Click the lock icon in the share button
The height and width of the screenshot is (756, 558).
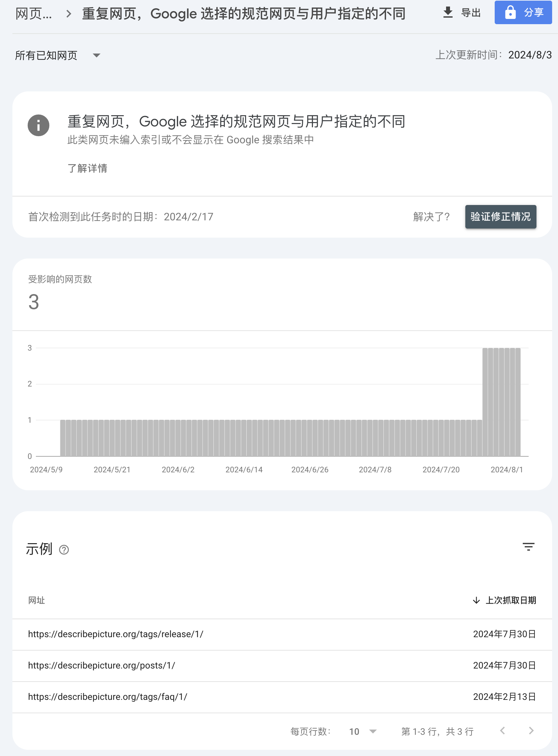tap(510, 12)
